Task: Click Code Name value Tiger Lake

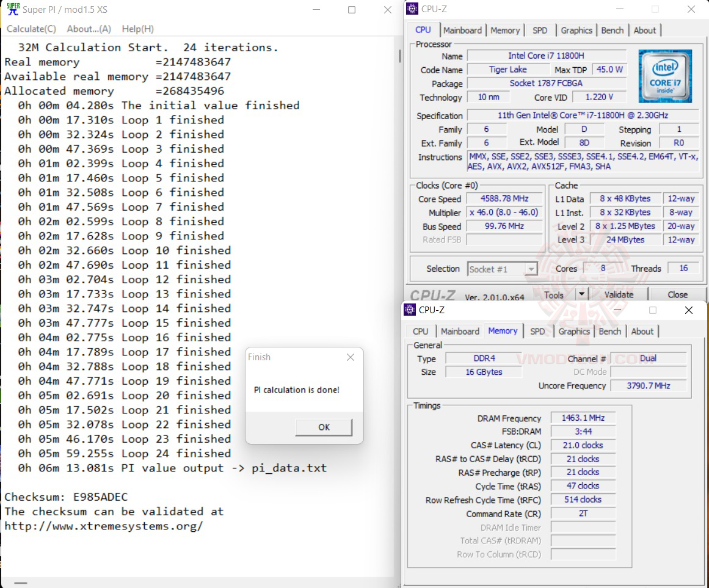Action: click(x=508, y=69)
